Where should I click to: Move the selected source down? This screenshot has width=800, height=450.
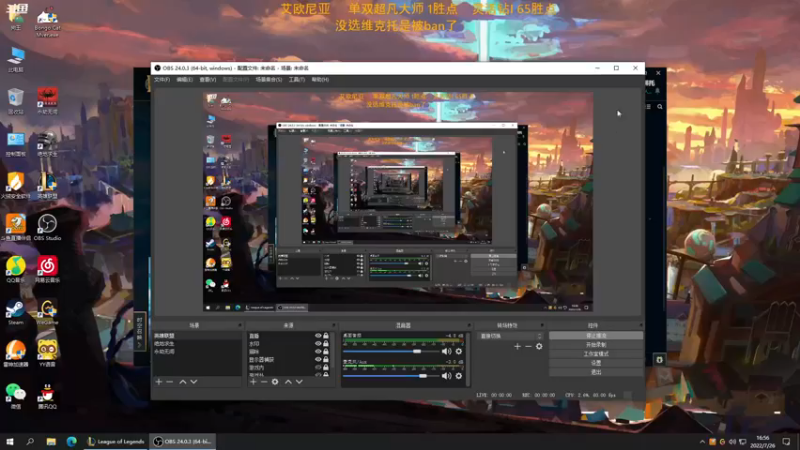pyautogui.click(x=299, y=382)
